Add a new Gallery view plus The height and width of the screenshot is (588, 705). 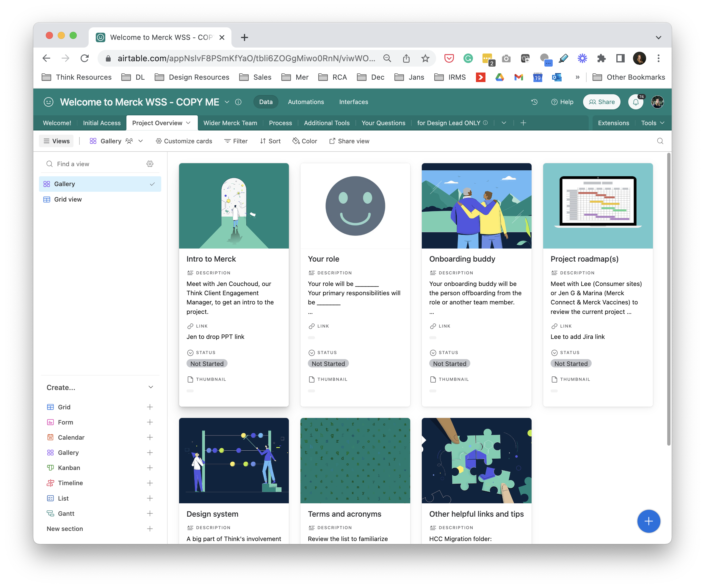click(x=150, y=452)
